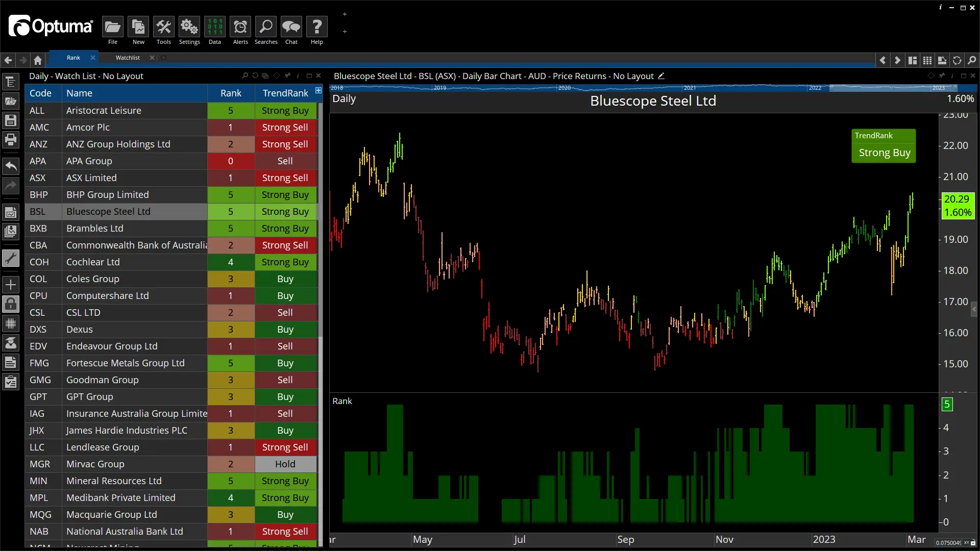This screenshot has height=551, width=980.
Task: Click the new tab plus next to Watchlist
Action: 163,58
